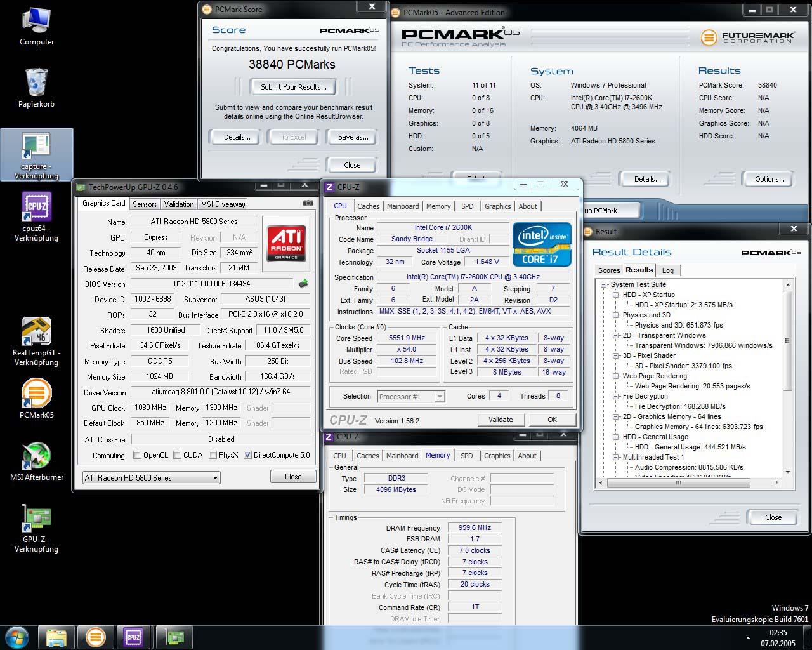Toggle the DirectCompute 5.0 checkbox

(248, 454)
